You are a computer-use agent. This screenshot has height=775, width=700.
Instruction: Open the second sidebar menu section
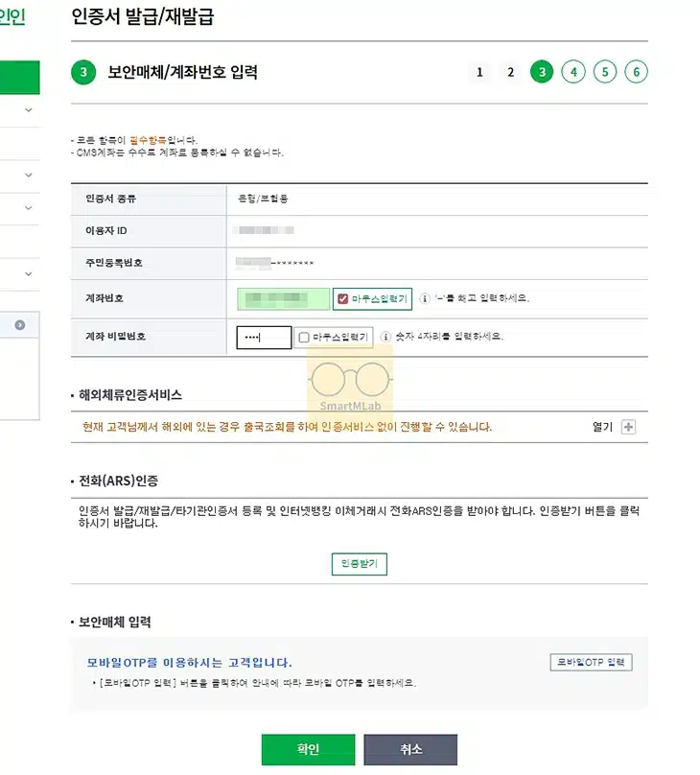28,175
